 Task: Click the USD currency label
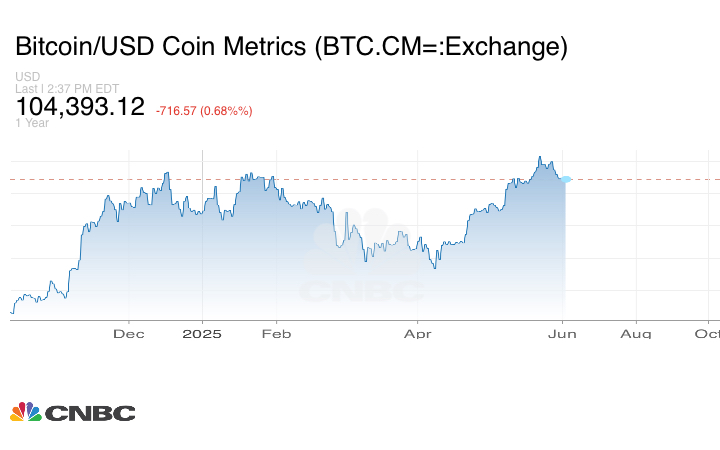(27, 77)
